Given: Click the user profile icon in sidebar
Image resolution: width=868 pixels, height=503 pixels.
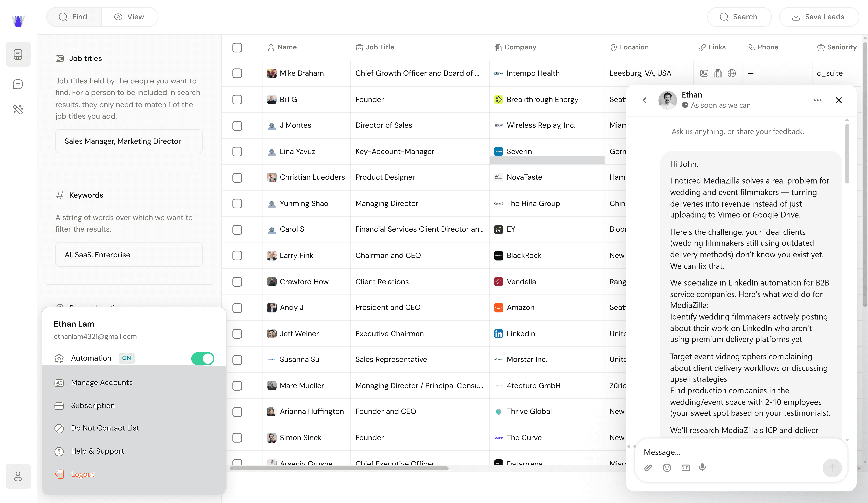Looking at the screenshot, I should pos(18,477).
